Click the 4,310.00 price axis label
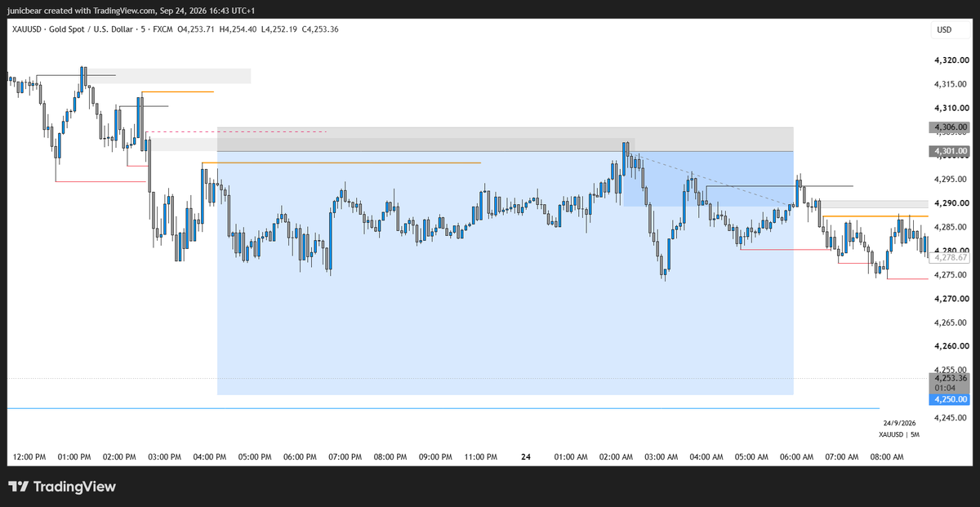The height and width of the screenshot is (507, 980). pyautogui.click(x=951, y=108)
